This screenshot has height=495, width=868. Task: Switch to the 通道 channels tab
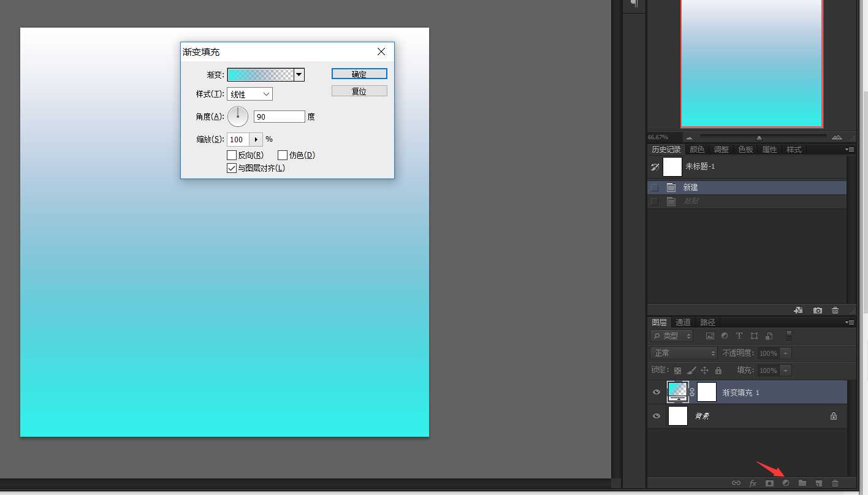pos(683,322)
